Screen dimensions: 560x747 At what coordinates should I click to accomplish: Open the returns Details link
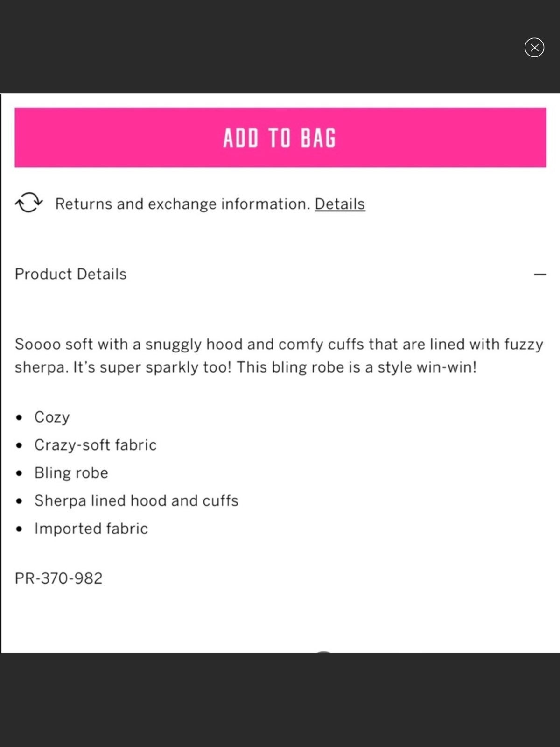pos(340,204)
